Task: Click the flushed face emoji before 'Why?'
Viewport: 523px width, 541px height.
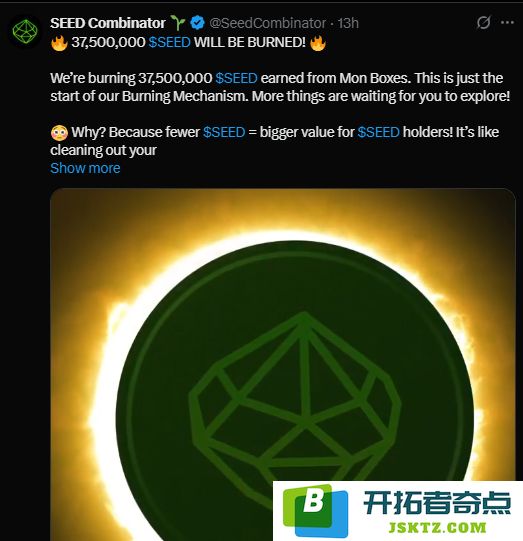Action: pos(59,132)
